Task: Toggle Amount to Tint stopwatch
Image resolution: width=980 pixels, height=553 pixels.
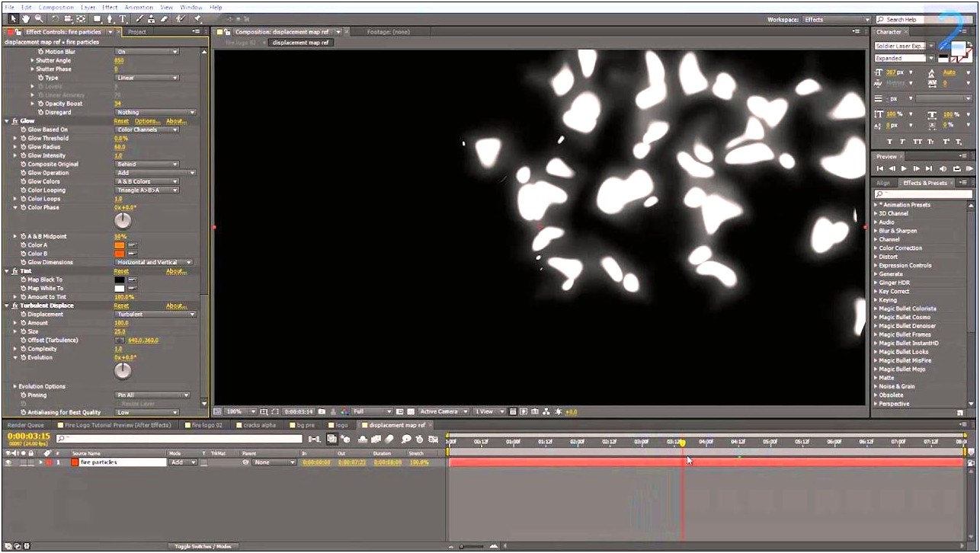Action: tap(24, 297)
